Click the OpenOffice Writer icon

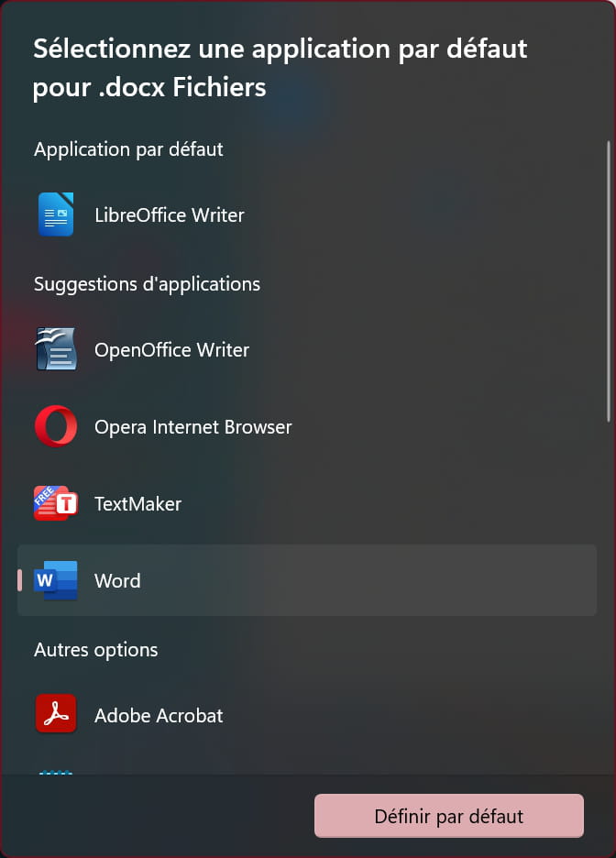56,349
